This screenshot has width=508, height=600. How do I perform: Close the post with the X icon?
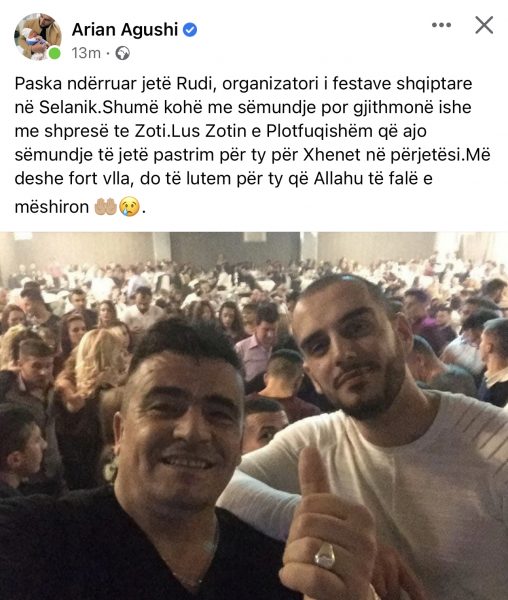point(484,25)
